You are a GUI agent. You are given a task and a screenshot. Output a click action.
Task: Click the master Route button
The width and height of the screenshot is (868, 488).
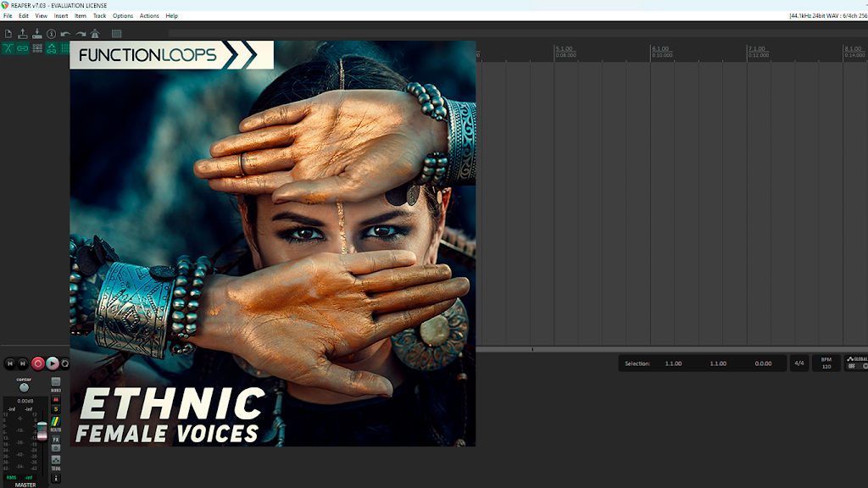pos(56,422)
